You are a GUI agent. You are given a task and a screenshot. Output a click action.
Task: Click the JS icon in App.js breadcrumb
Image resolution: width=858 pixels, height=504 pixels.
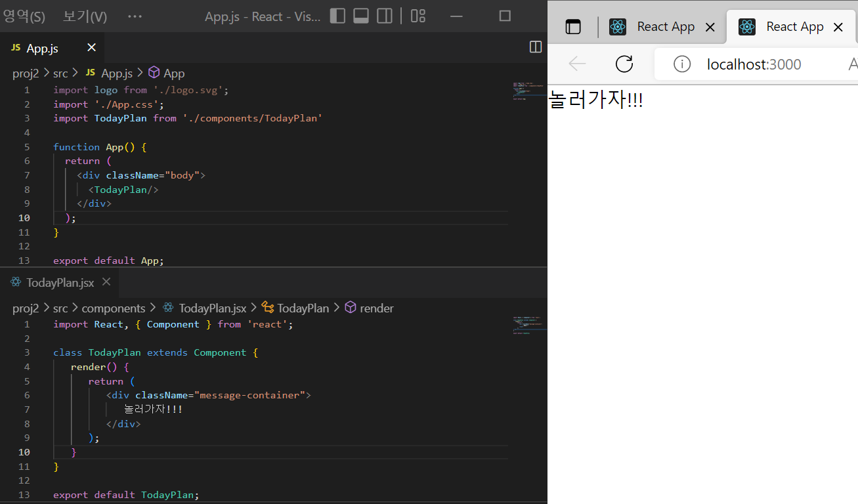pyautogui.click(x=91, y=72)
